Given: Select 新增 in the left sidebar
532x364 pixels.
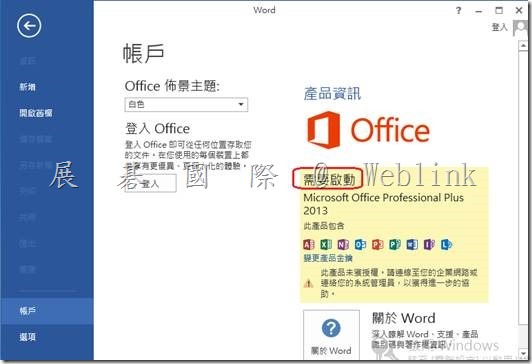Looking at the screenshot, I should (x=27, y=87).
